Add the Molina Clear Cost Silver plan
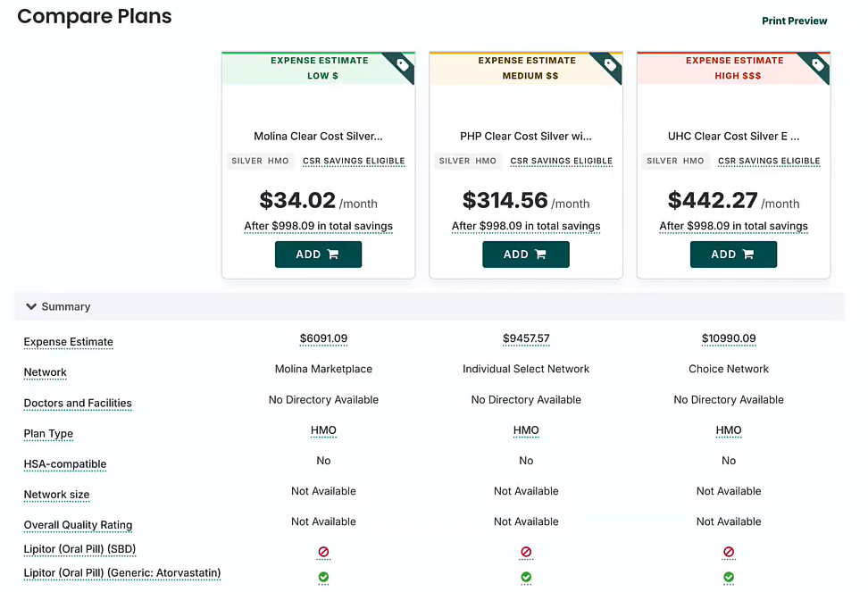The height and width of the screenshot is (592, 868). coord(318,254)
